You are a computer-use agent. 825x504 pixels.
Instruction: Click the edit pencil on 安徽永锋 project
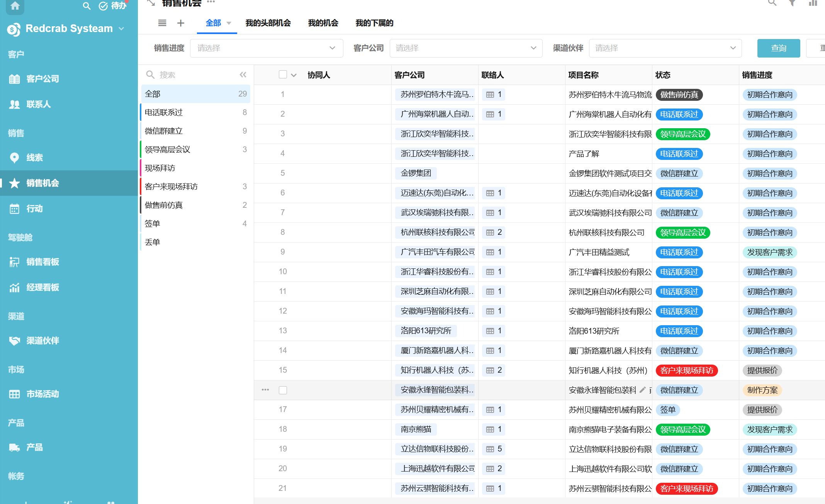pos(643,390)
